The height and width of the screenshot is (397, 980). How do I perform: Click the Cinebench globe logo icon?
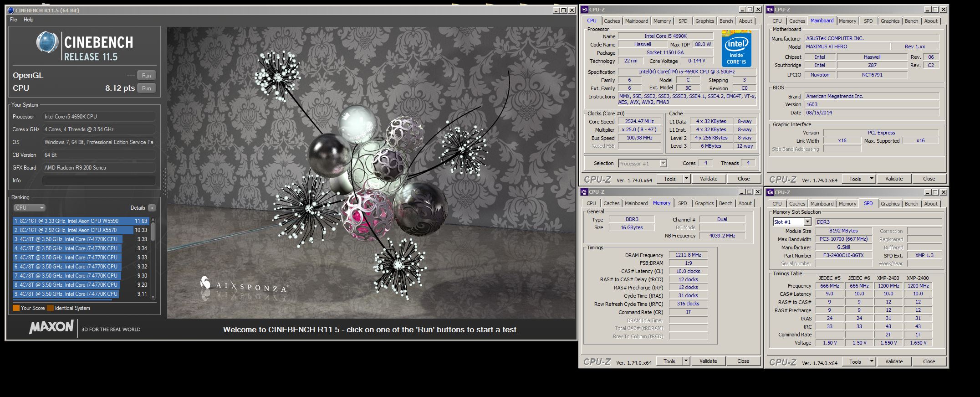pos(47,43)
